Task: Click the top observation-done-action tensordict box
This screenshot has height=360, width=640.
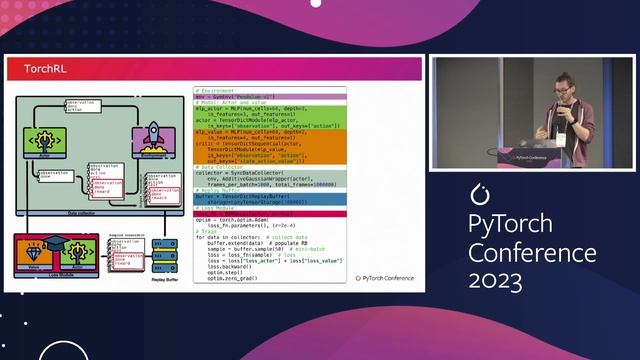Action: point(83,106)
